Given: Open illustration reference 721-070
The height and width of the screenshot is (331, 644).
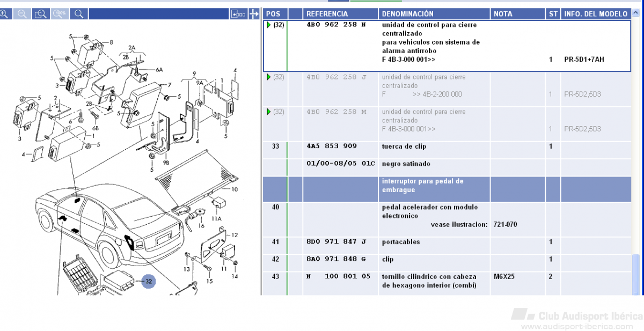Looking at the screenshot, I should [505, 224].
